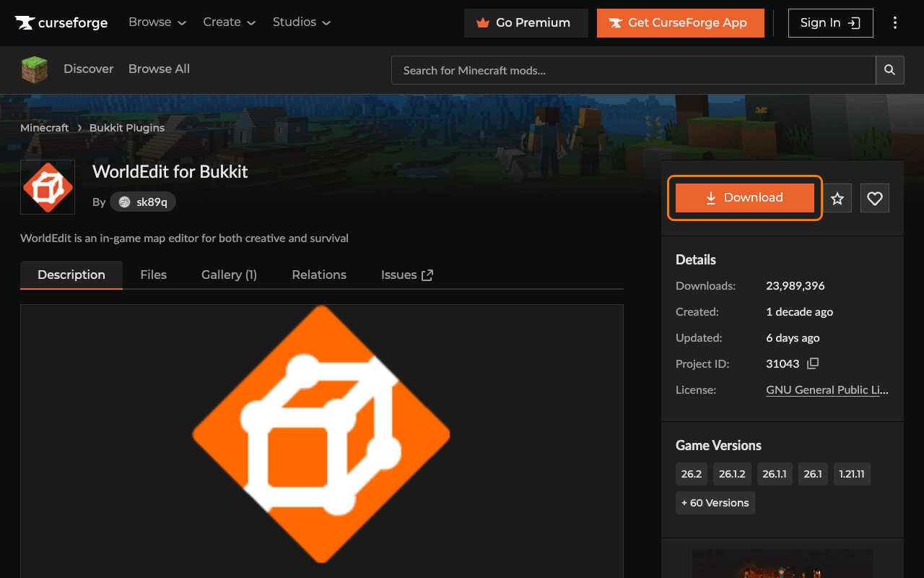924x578 pixels.
Task: Star this project with the star icon
Action: (x=837, y=198)
